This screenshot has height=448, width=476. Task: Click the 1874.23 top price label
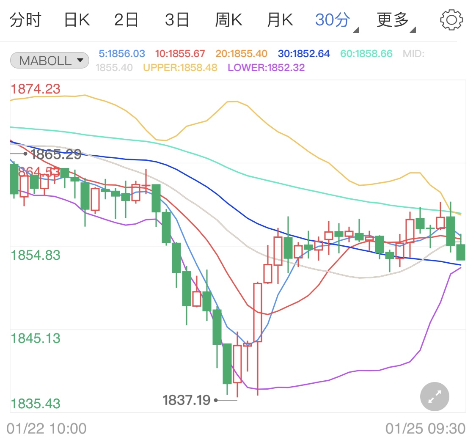click(x=36, y=89)
